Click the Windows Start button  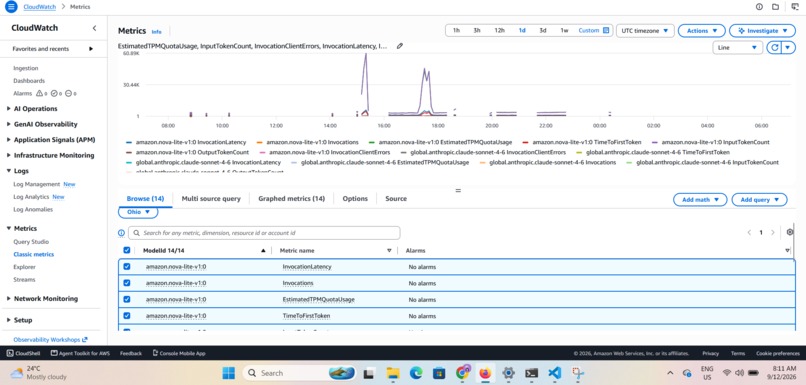click(x=229, y=373)
